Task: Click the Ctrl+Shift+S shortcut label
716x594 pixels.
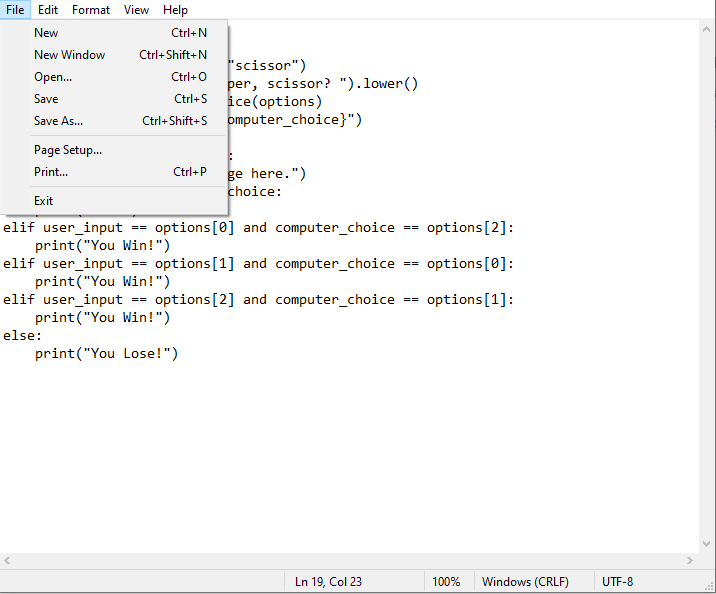Action: [x=174, y=121]
